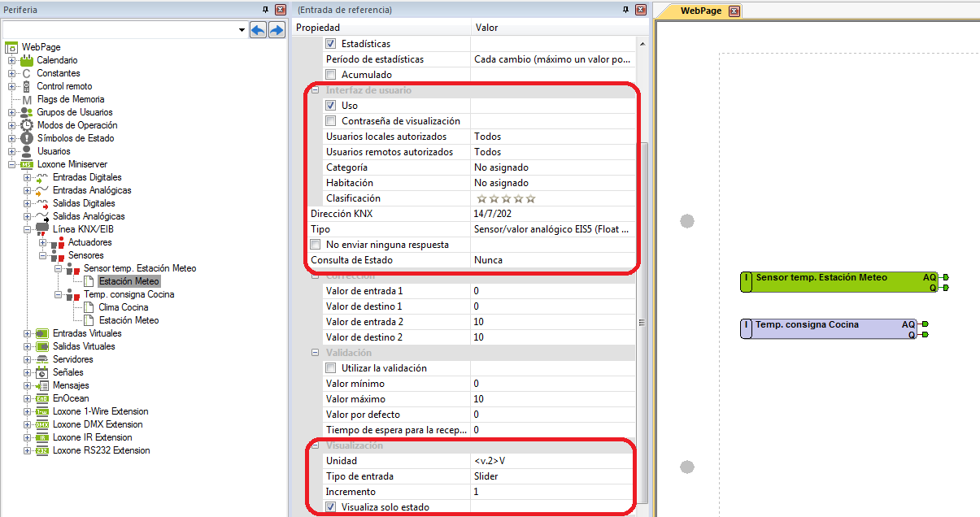
Task: Collapse the Sensores tree node
Action: tap(42, 255)
